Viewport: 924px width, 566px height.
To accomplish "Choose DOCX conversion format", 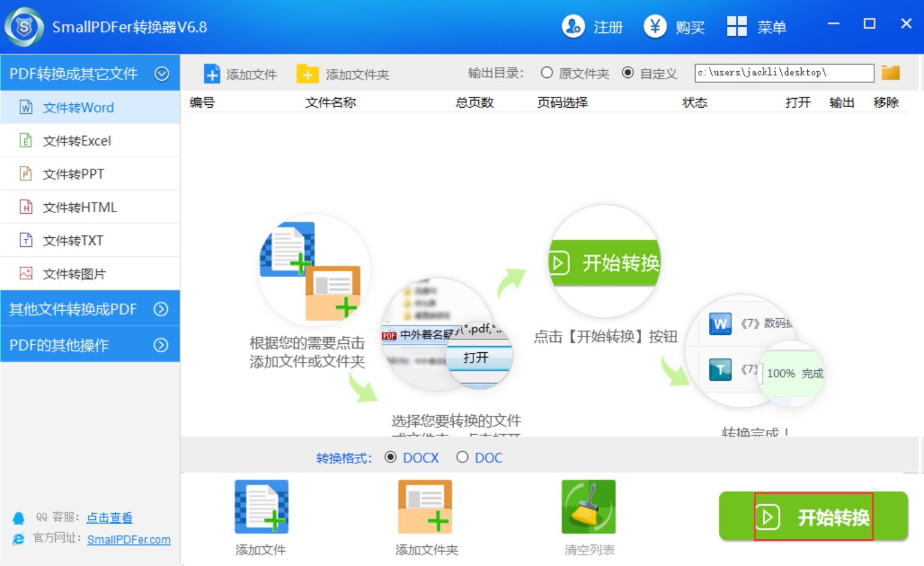I will click(x=390, y=457).
